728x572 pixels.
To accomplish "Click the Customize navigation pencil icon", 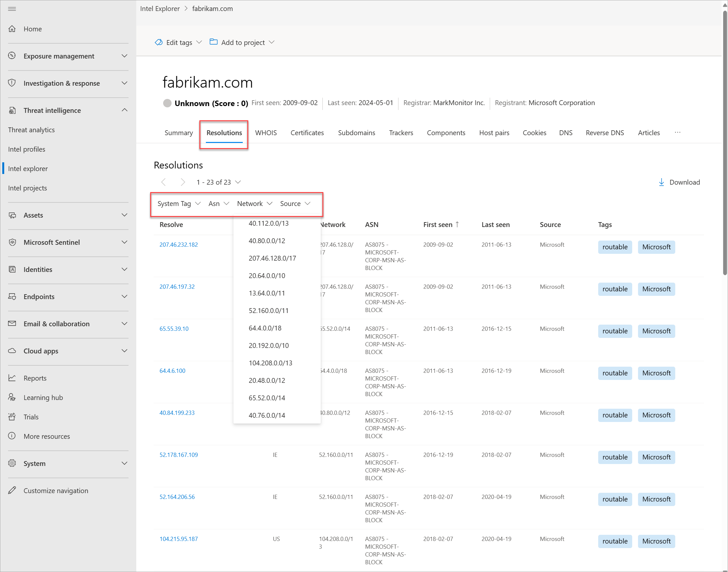I will 12,490.
